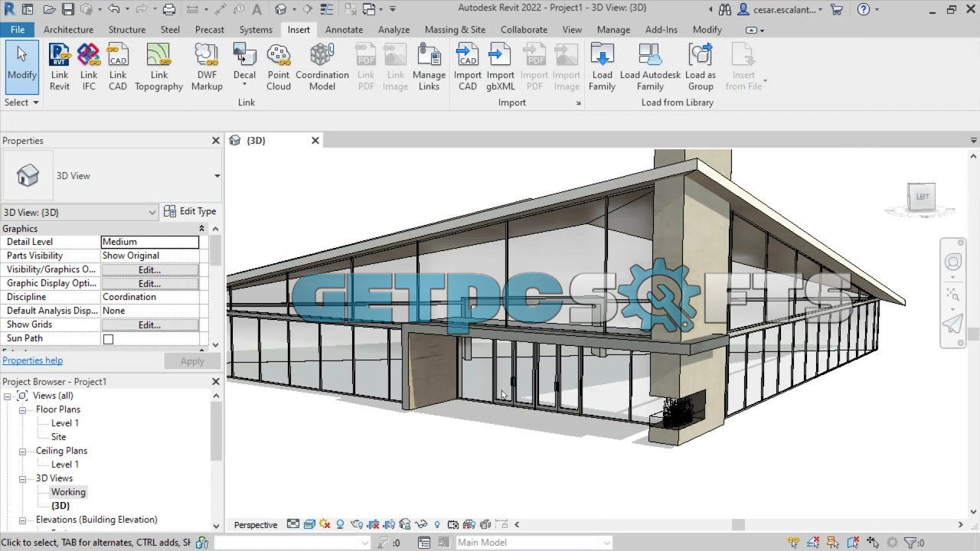Toggle Shadows in view control bar

tap(340, 524)
